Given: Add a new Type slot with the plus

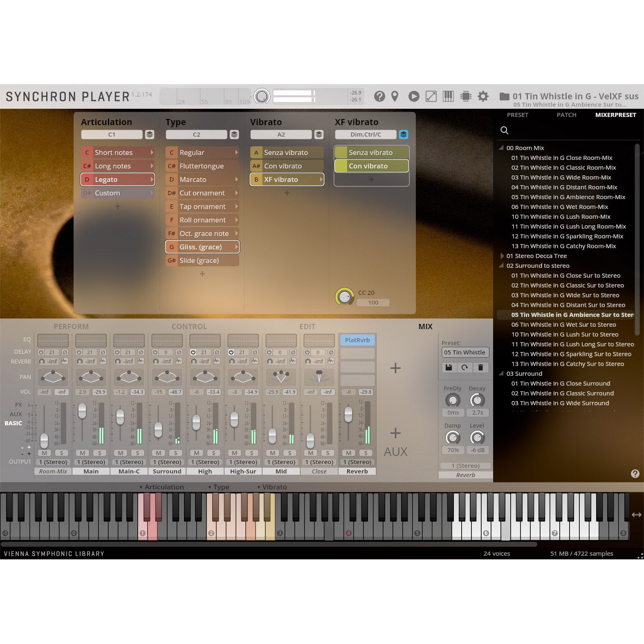Looking at the screenshot, I should pyautogui.click(x=202, y=274).
